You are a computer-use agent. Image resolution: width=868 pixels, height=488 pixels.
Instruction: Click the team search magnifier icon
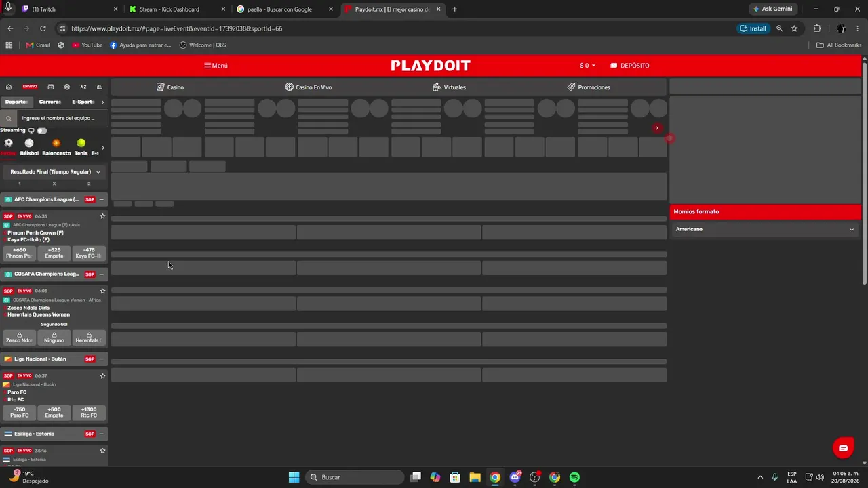point(9,118)
